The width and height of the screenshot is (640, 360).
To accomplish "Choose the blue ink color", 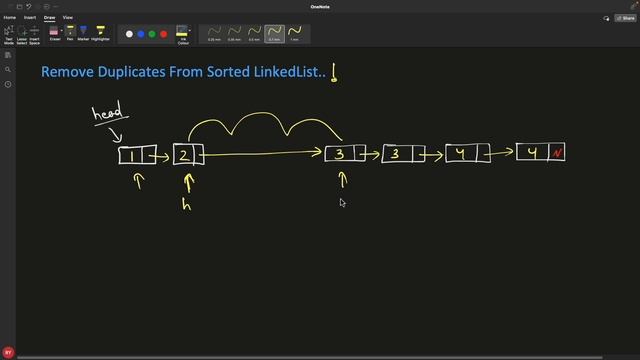I will click(141, 34).
